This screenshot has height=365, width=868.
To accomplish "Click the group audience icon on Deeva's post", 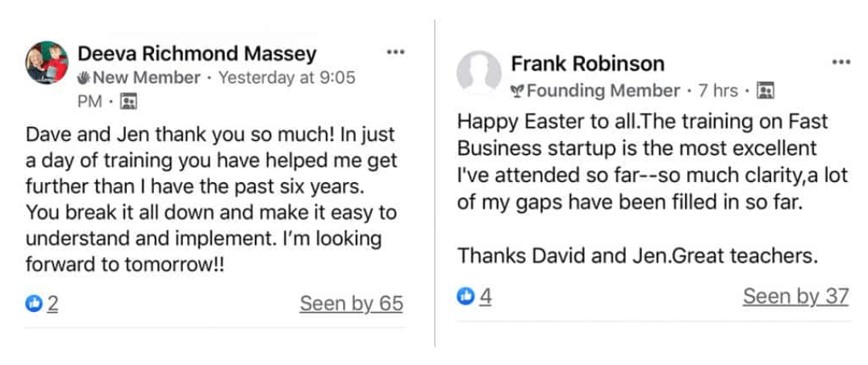I will coord(128,102).
